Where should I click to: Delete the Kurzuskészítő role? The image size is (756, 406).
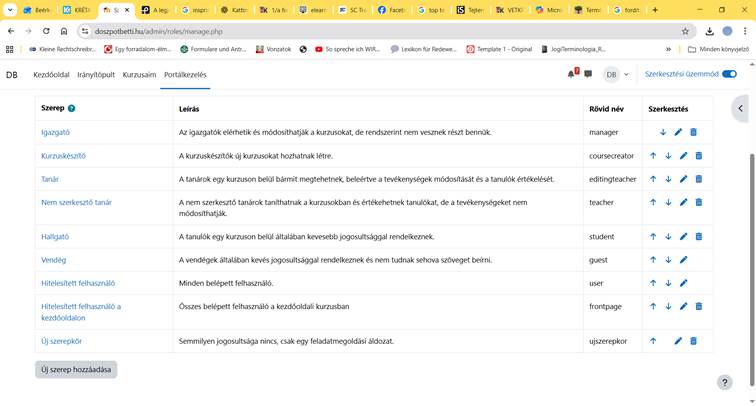[x=699, y=156]
